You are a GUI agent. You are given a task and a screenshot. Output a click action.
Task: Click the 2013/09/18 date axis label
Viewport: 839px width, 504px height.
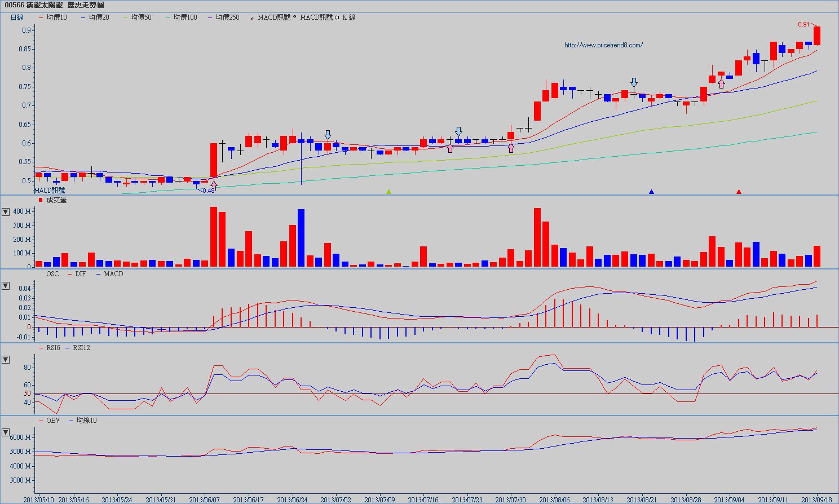point(816,499)
